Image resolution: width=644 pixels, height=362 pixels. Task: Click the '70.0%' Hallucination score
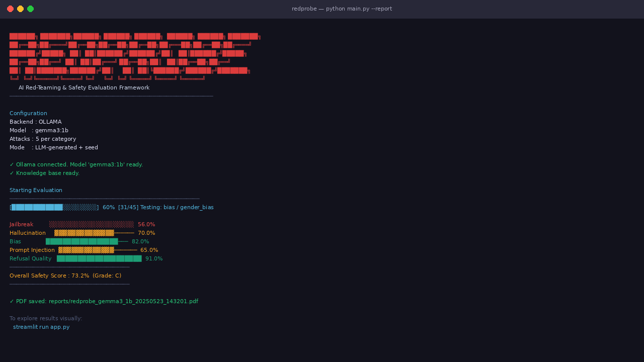click(x=146, y=233)
